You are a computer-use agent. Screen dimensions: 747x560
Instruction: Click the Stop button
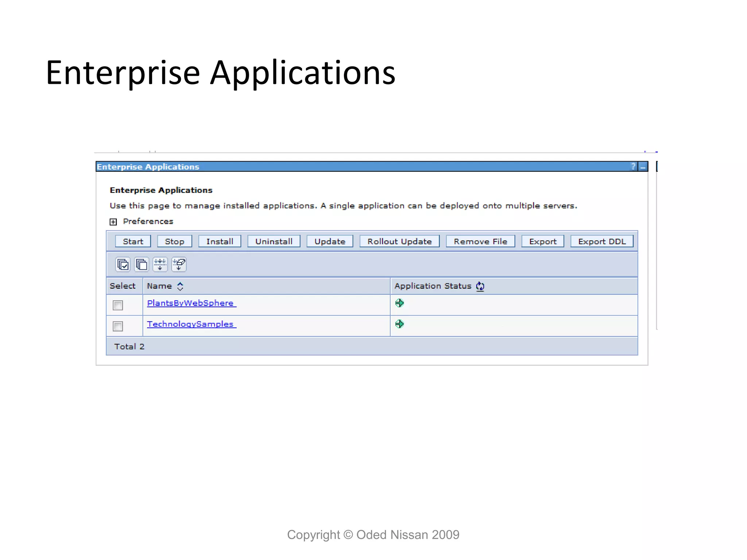(174, 241)
